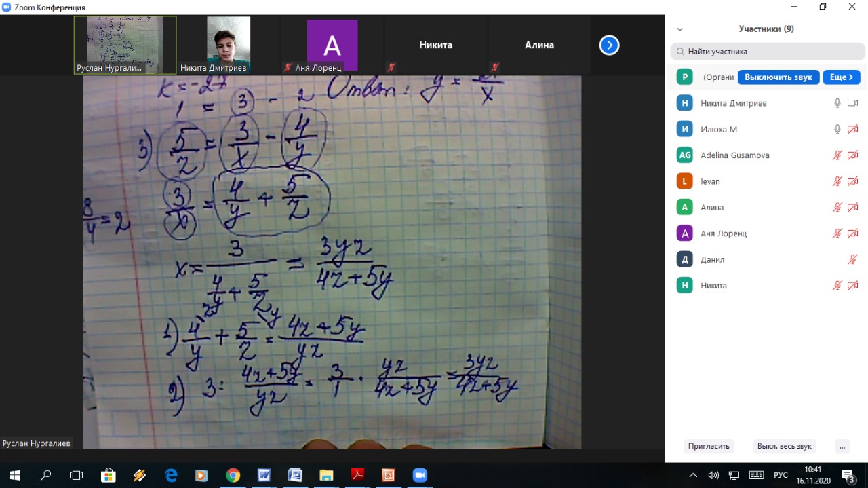Click Илюха М's microphone icon
Viewport: 868px width, 488px height.
pos(837,129)
